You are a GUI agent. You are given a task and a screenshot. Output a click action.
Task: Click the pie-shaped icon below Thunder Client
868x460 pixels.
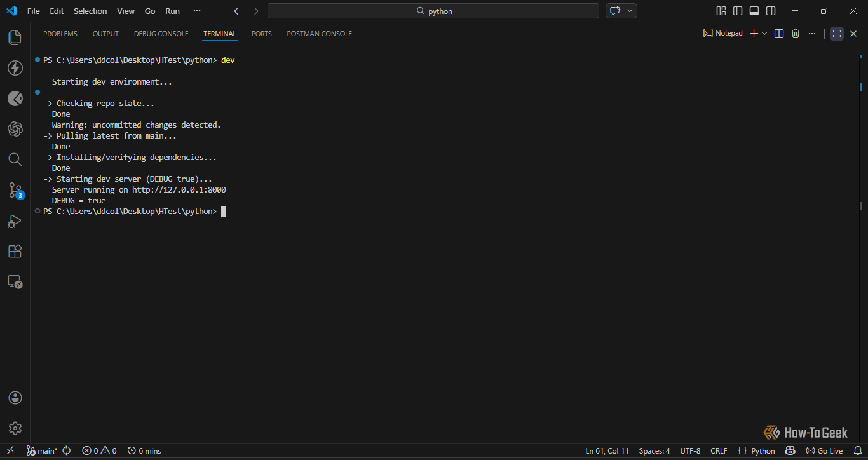(15, 98)
